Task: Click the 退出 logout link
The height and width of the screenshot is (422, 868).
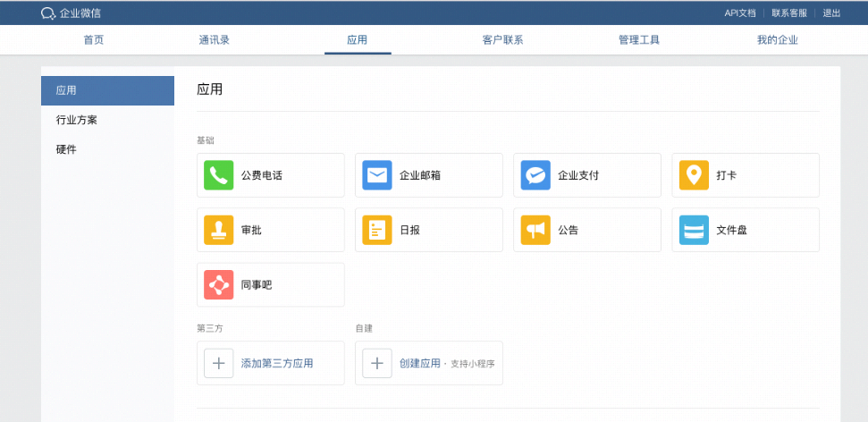Action: (831, 13)
